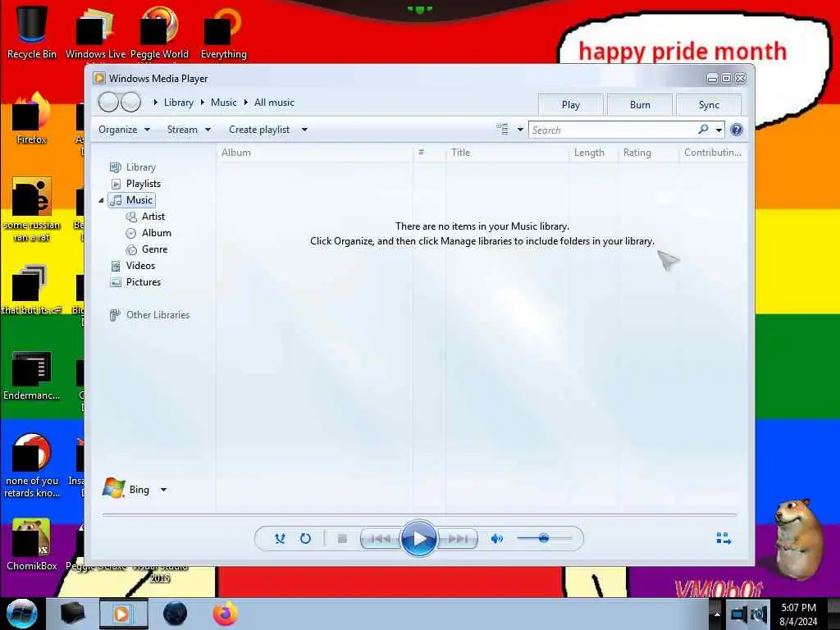
Task: Click the navigation Back button
Action: click(108, 102)
